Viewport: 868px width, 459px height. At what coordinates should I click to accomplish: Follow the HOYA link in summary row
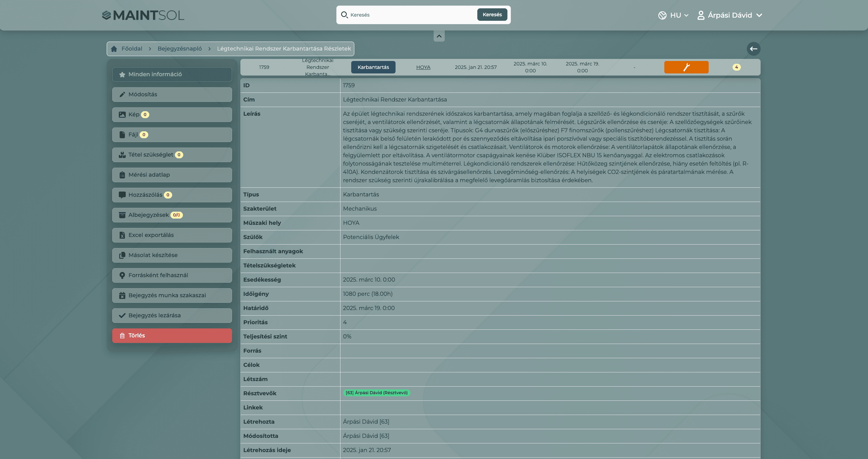coord(423,67)
